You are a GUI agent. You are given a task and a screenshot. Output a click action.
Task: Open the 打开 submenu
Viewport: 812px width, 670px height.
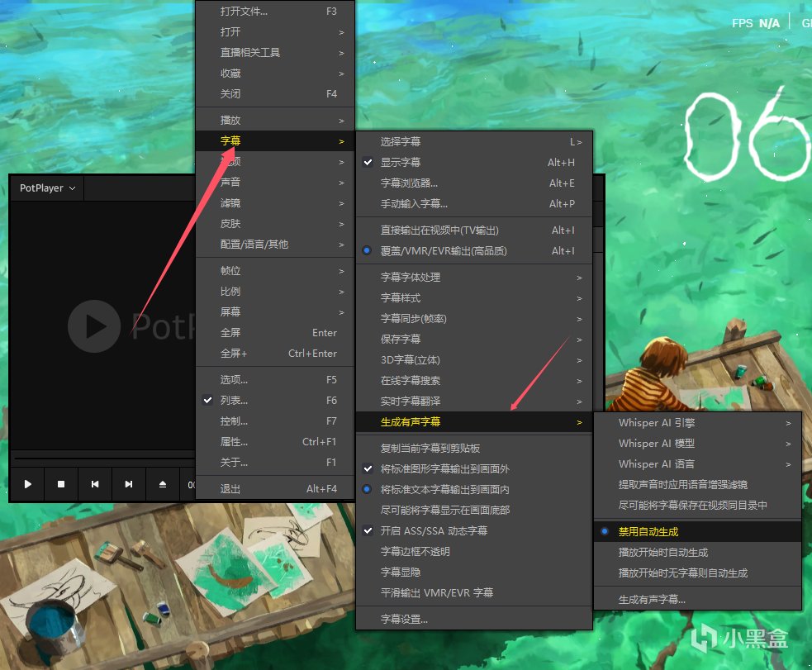275,32
